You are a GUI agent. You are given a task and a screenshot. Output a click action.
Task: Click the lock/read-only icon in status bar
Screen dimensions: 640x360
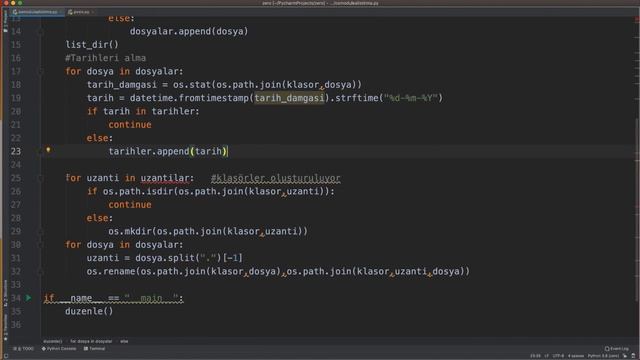(625, 356)
